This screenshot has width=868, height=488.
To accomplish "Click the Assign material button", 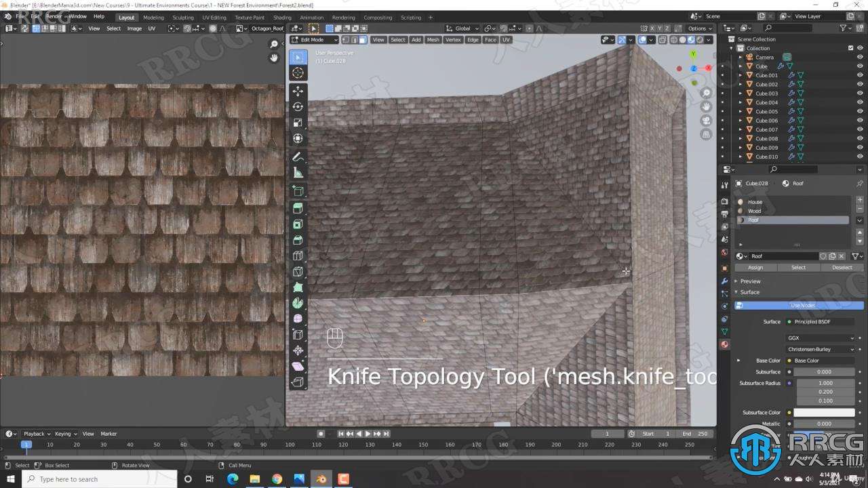I will pos(755,267).
